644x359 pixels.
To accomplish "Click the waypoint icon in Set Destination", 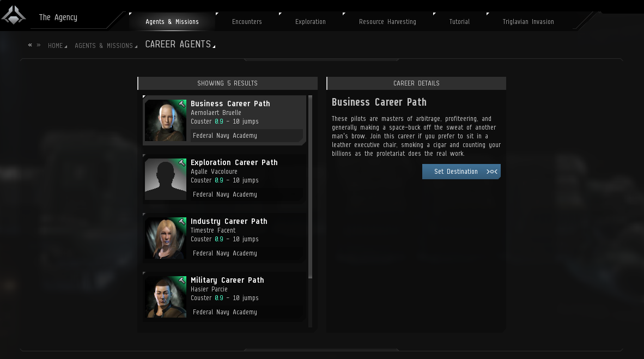I will 491,172.
